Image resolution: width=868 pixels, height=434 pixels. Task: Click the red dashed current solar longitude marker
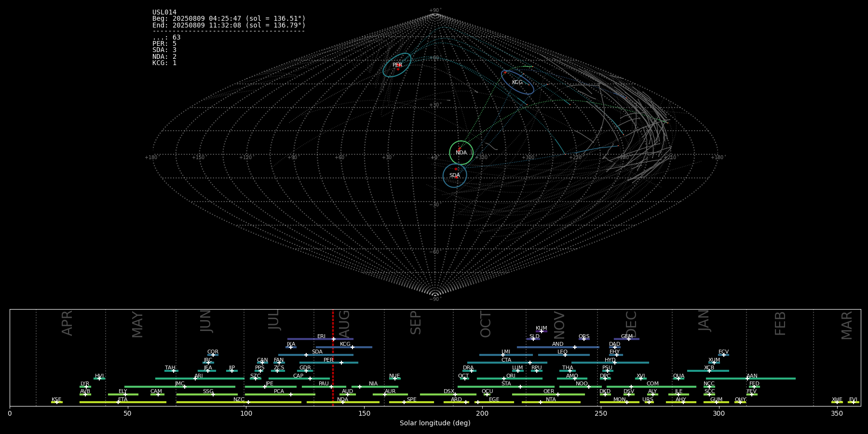(x=333, y=357)
